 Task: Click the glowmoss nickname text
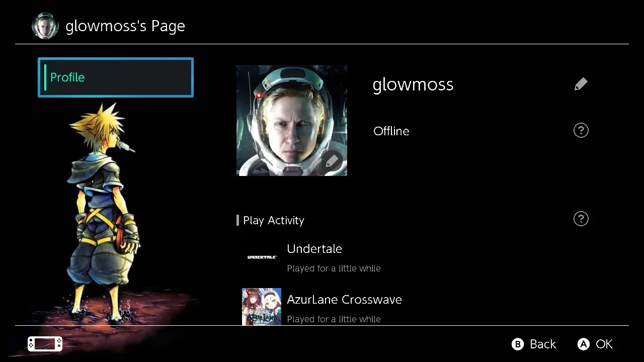pyautogui.click(x=413, y=84)
